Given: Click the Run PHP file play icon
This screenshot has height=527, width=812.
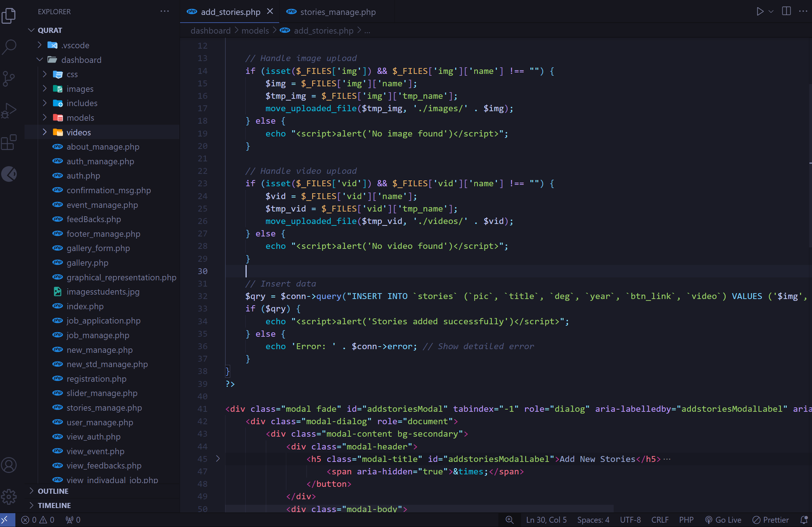Looking at the screenshot, I should coord(760,11).
